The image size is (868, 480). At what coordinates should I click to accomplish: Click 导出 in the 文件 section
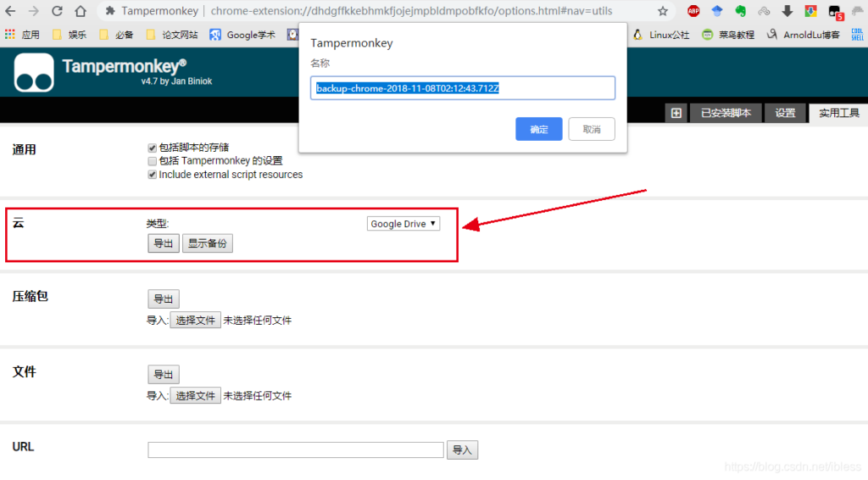(164, 374)
